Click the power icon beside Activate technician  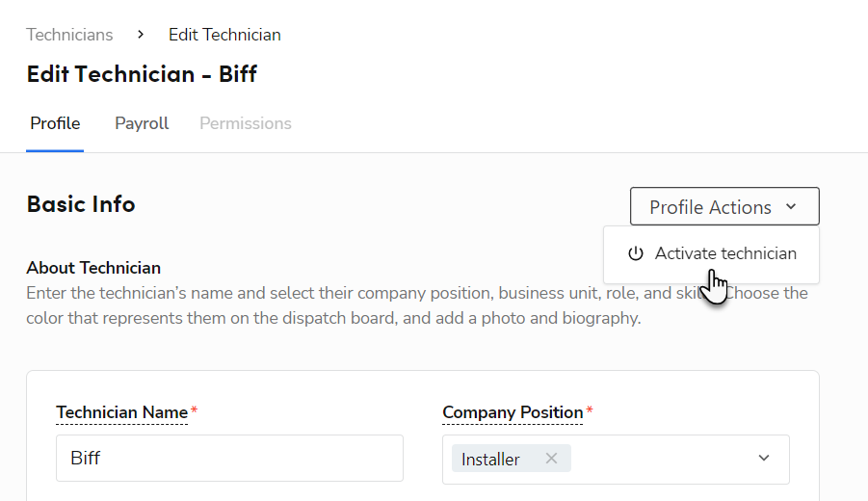point(635,254)
